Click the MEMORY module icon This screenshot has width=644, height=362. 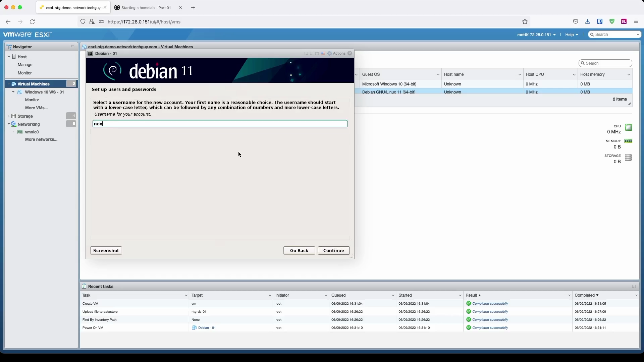pyautogui.click(x=628, y=141)
